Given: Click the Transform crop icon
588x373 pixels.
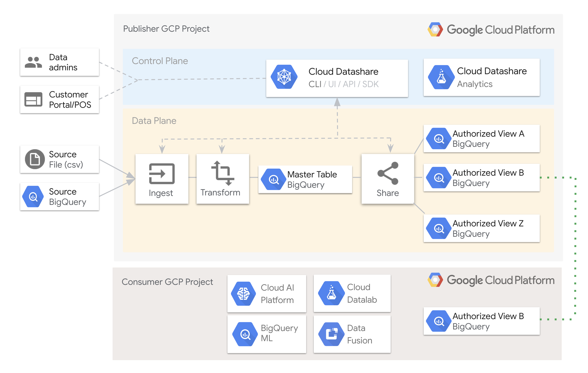Looking at the screenshot, I should pos(223,173).
